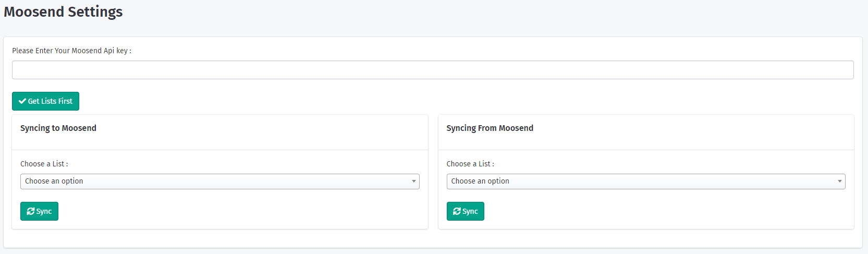Focus the Moosend Api key input field
The width and height of the screenshot is (868, 254).
coord(433,70)
